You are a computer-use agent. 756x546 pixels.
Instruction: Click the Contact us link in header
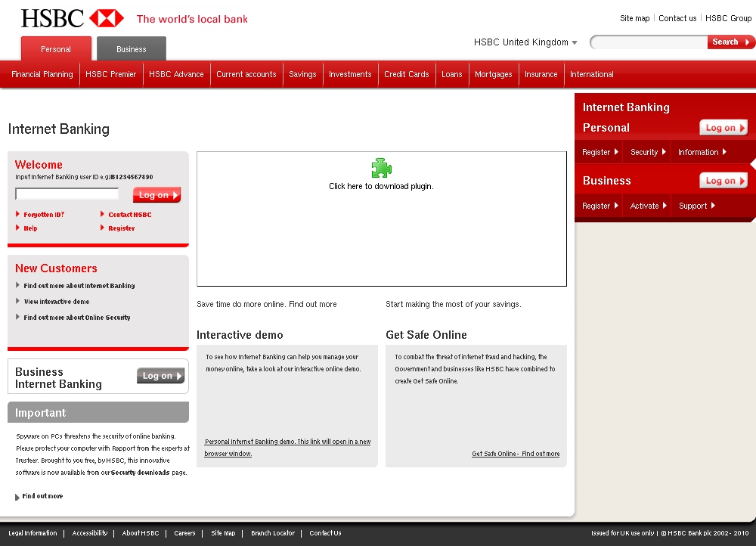tap(677, 18)
